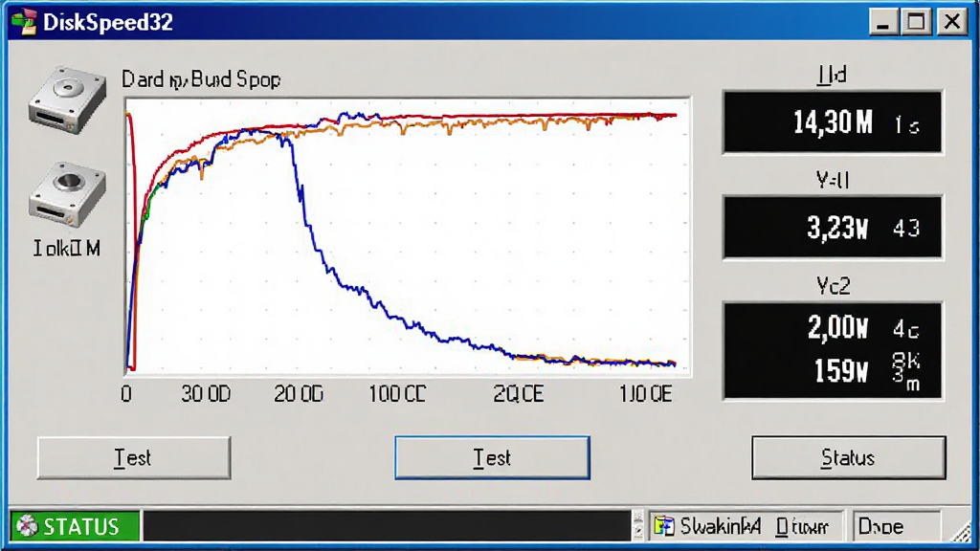Click the 'IolkIM' drive label
980x551 pixels.
pyautogui.click(x=67, y=249)
